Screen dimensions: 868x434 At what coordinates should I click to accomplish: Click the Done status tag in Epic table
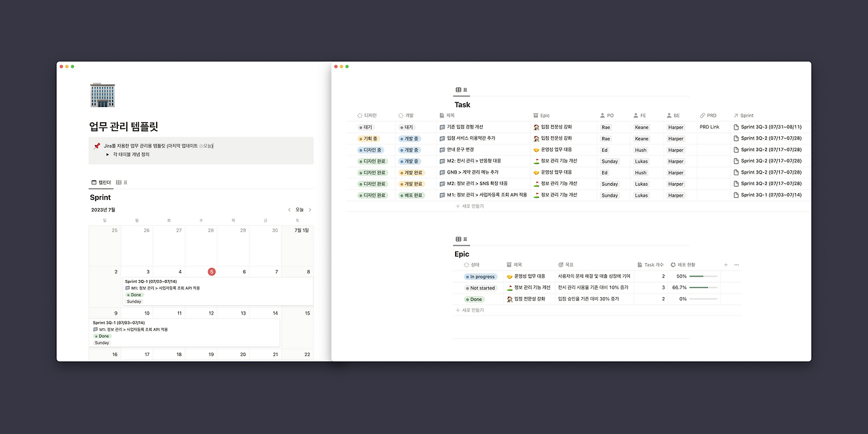click(x=475, y=299)
